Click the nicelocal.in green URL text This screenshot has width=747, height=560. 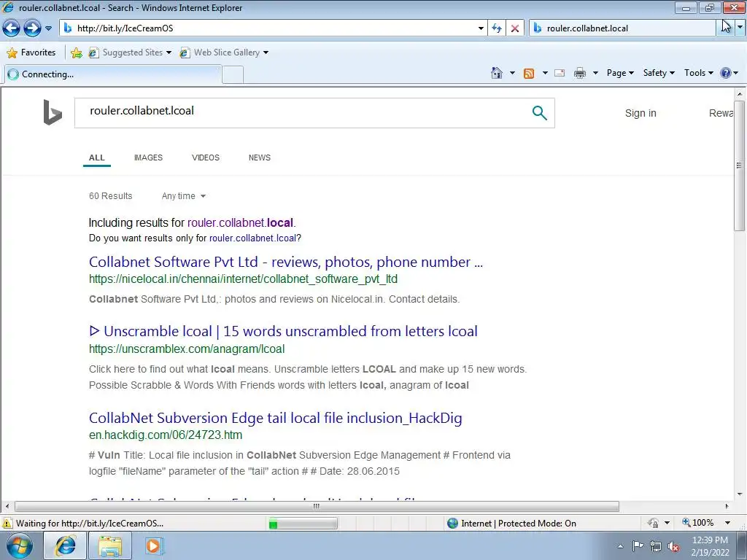(x=243, y=279)
